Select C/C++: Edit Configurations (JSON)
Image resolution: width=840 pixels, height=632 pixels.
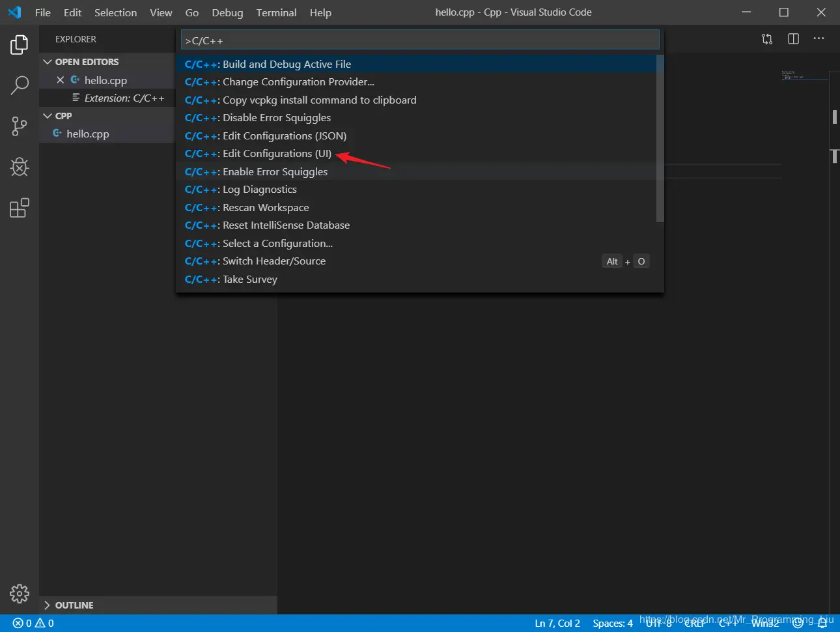coord(416,136)
